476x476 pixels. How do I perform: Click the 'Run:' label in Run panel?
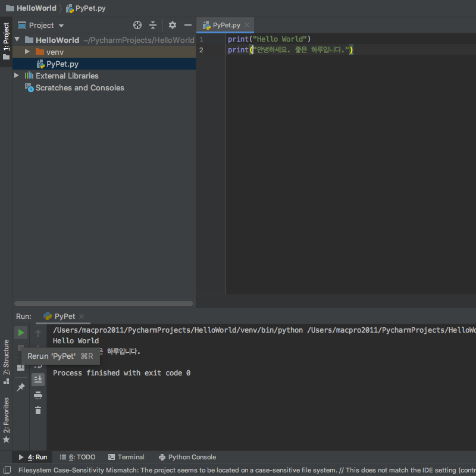24,317
